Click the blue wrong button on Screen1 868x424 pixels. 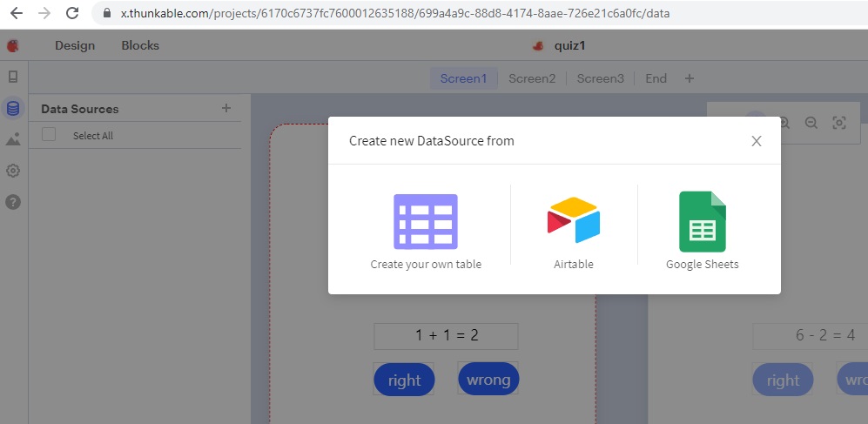[488, 380]
